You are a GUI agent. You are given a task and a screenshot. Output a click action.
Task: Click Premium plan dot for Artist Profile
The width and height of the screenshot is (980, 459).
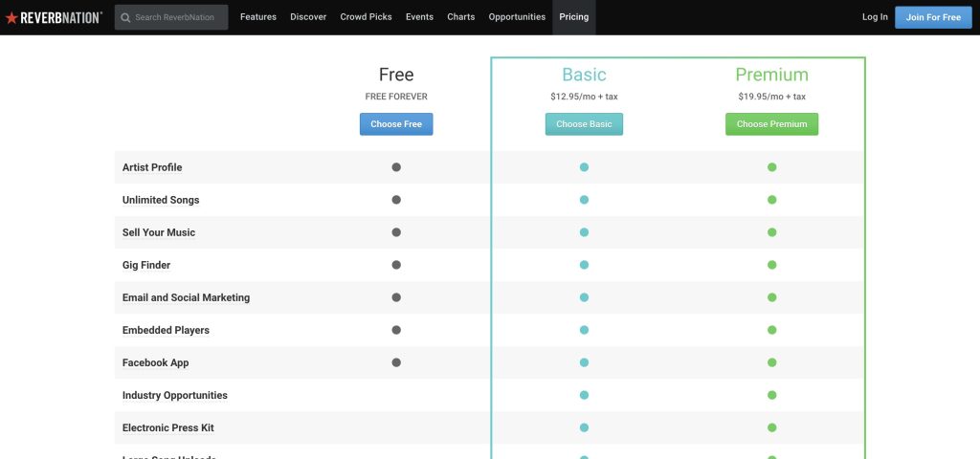[x=772, y=167]
